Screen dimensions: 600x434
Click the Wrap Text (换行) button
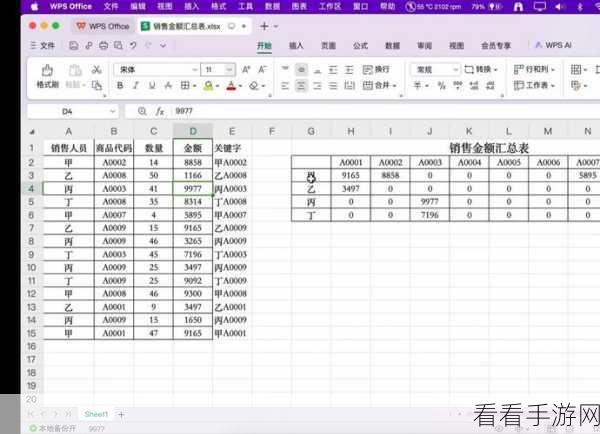pyautogui.click(x=376, y=70)
